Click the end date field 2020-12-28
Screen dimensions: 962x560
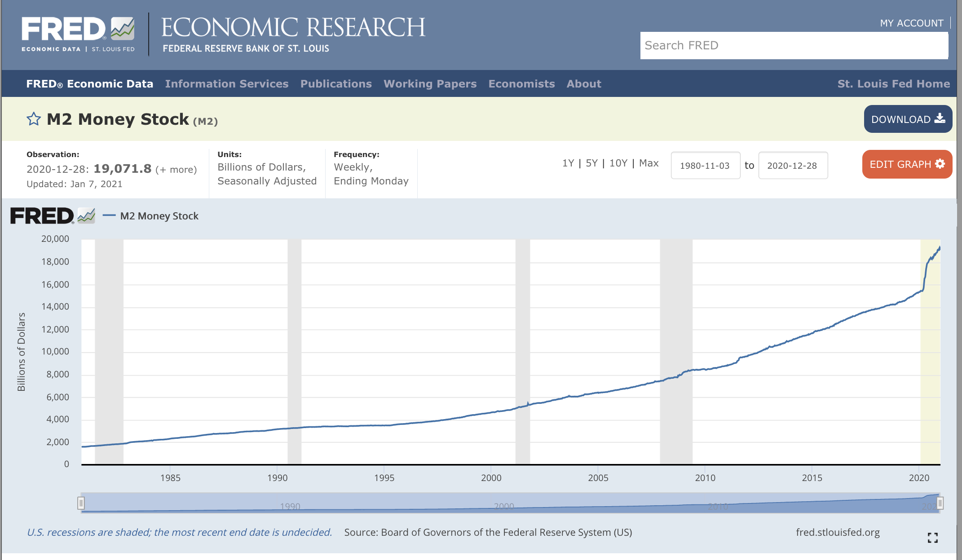pos(792,166)
